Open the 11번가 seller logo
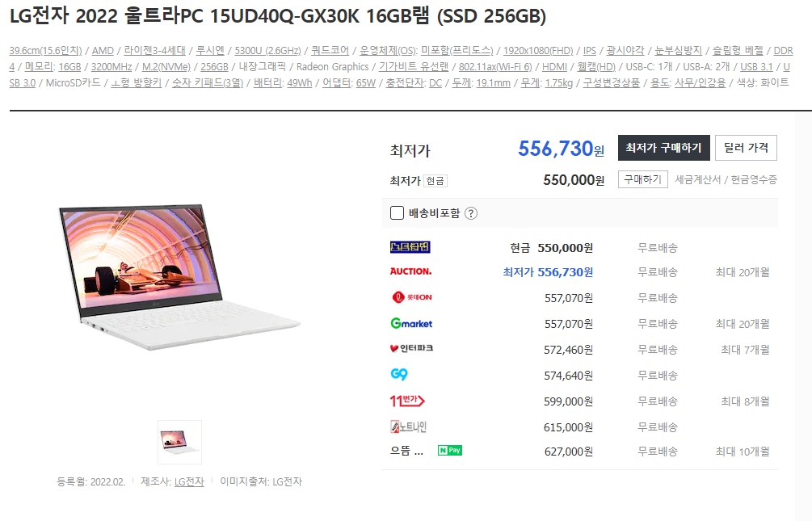This screenshot has width=812, height=521. click(407, 401)
